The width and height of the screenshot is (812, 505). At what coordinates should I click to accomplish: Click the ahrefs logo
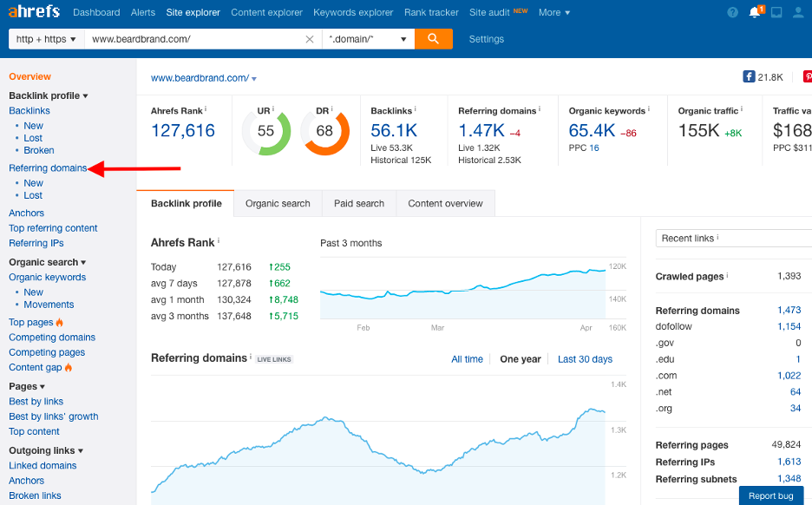34,11
